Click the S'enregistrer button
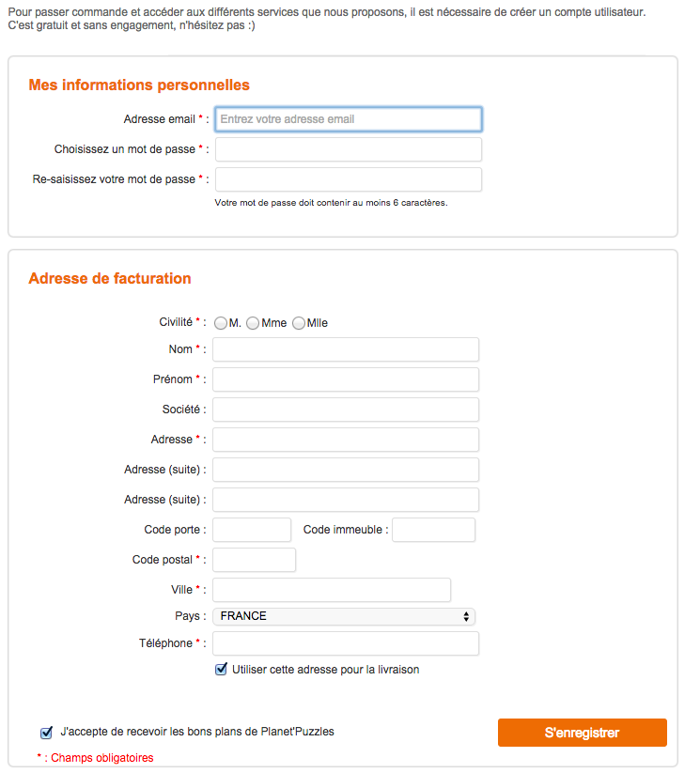This screenshot has height=773, width=700. 582,733
